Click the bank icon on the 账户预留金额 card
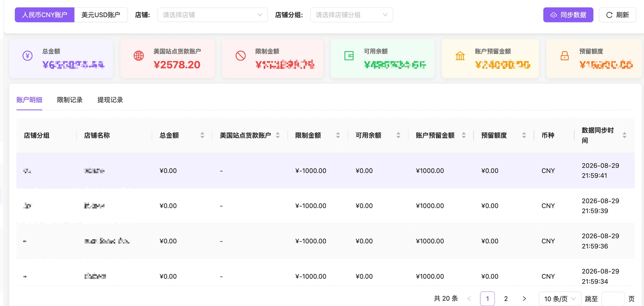Screen dimensions: 644x306 [460, 56]
